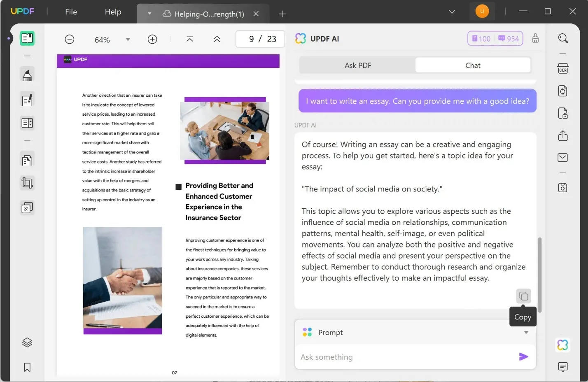Click Save as Other icon
Screen dimensions: 588x382
(563, 188)
